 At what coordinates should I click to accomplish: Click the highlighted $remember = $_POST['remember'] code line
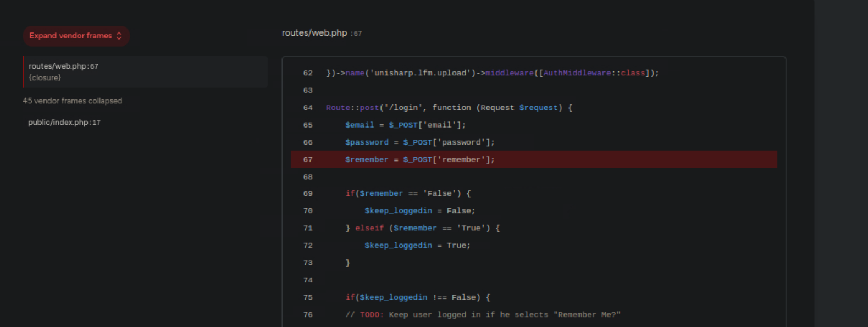click(x=419, y=159)
